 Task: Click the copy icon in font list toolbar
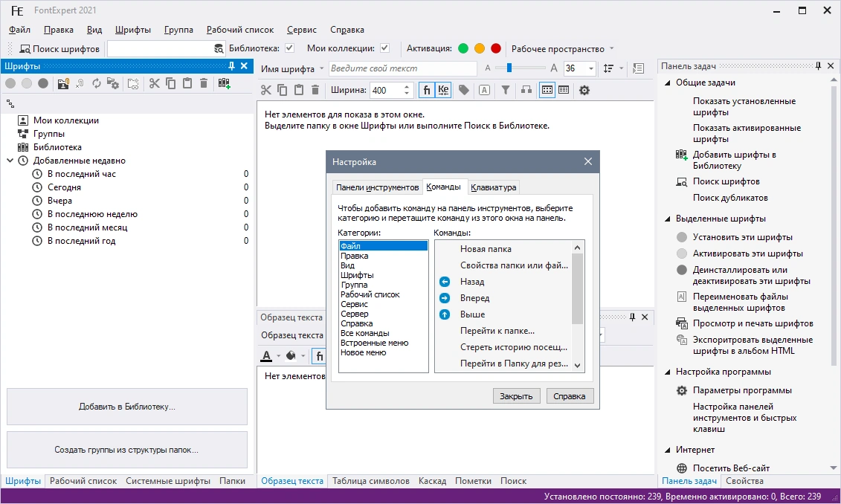tap(282, 90)
